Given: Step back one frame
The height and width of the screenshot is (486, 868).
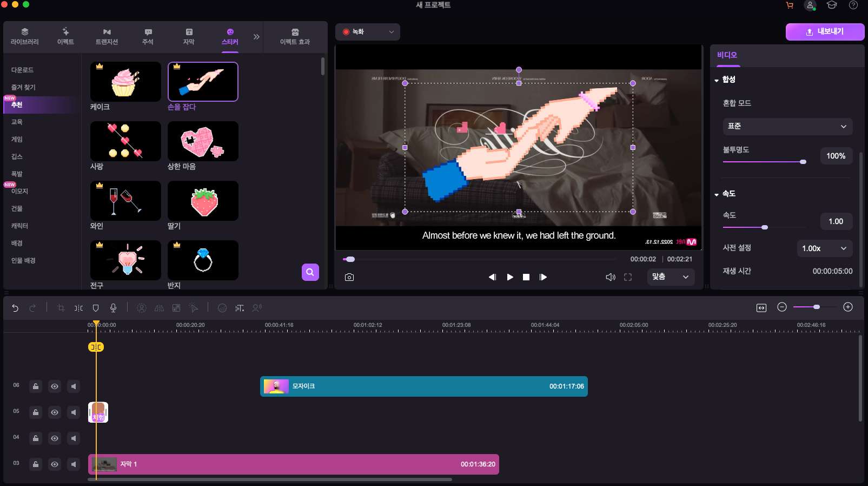Looking at the screenshot, I should [x=492, y=277].
